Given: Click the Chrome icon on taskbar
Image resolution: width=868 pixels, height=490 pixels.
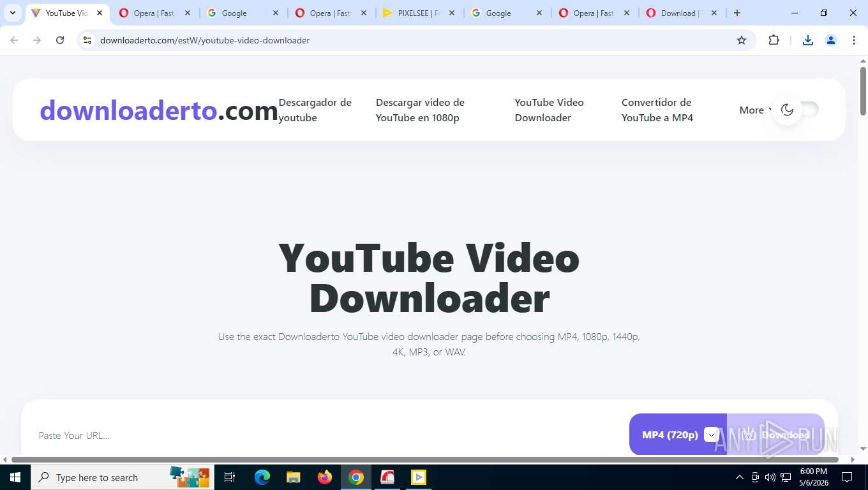Looking at the screenshot, I should point(356,477).
